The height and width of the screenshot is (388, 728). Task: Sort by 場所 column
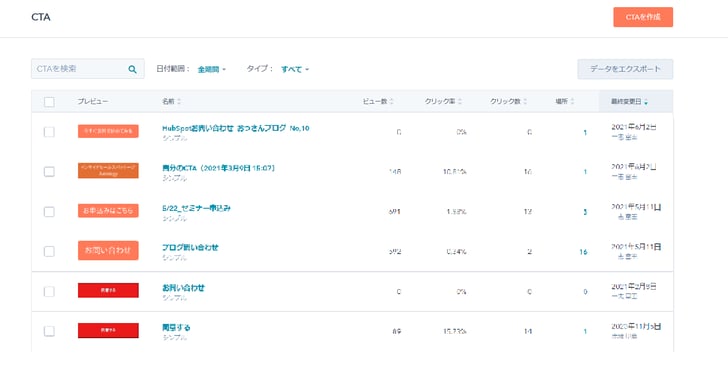(x=565, y=101)
